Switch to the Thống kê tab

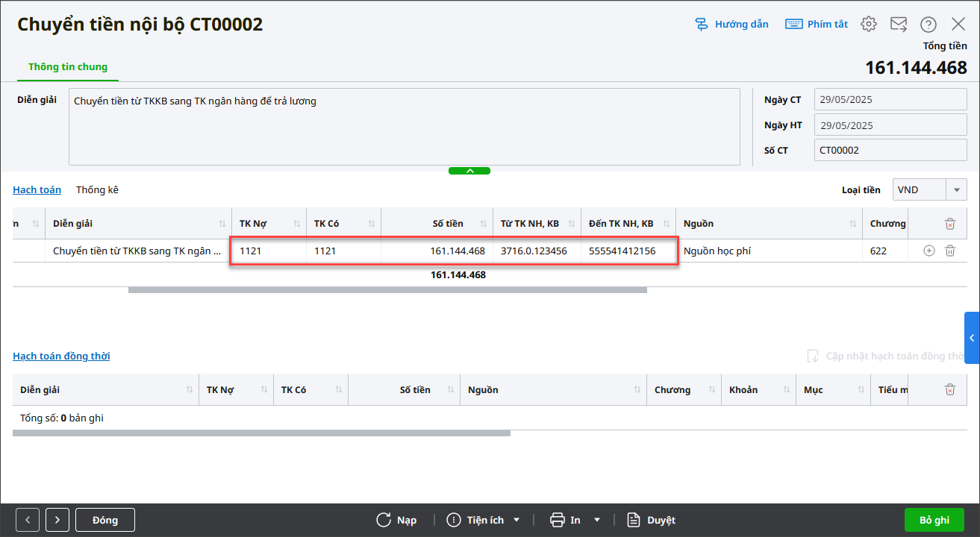click(97, 190)
